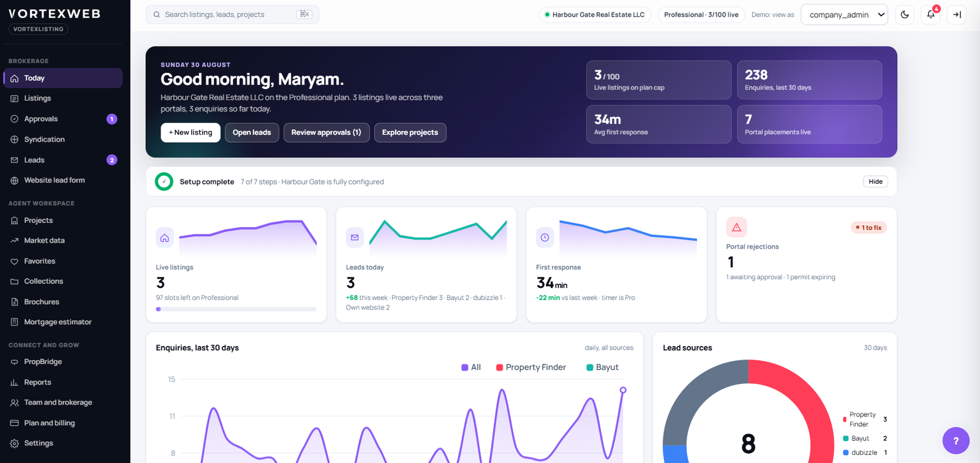Click the + New listing button
The width and height of the screenshot is (980, 463).
190,133
